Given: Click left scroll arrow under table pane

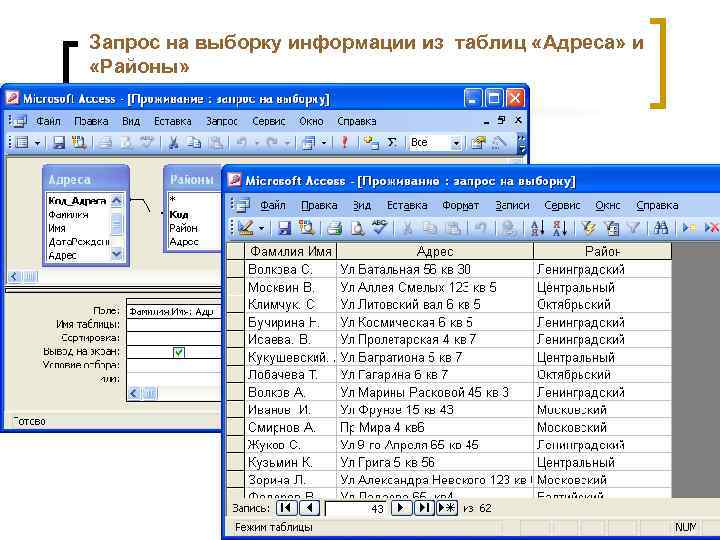Looking at the screenshot, I should coord(14,276).
